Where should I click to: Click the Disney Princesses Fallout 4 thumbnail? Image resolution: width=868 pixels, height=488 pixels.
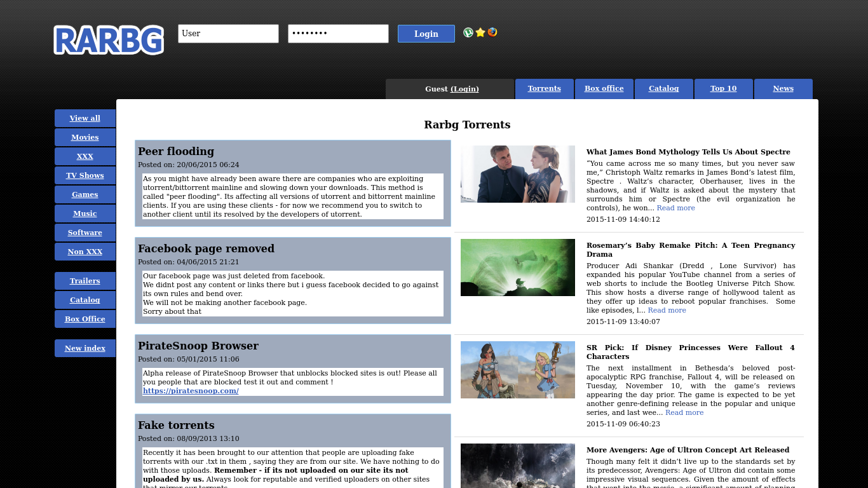pyautogui.click(x=518, y=370)
